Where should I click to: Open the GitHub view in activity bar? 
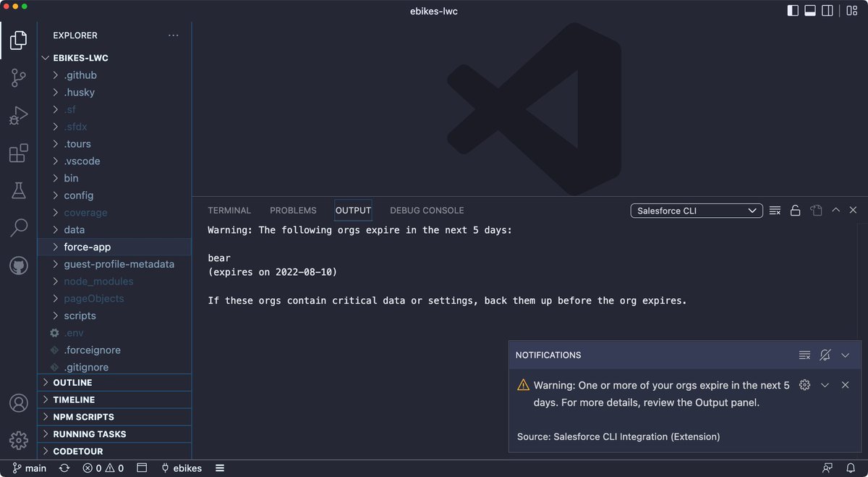(x=18, y=266)
